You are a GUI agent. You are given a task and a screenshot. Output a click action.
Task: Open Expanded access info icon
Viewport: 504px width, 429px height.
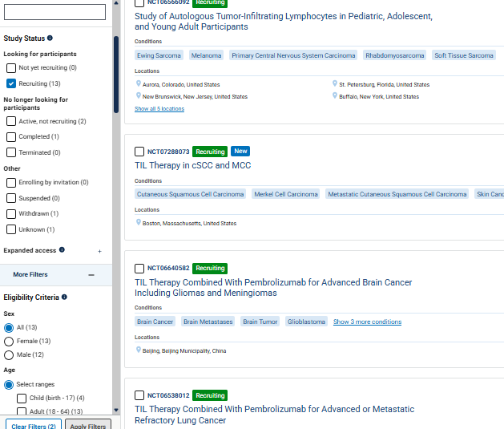[62, 249]
